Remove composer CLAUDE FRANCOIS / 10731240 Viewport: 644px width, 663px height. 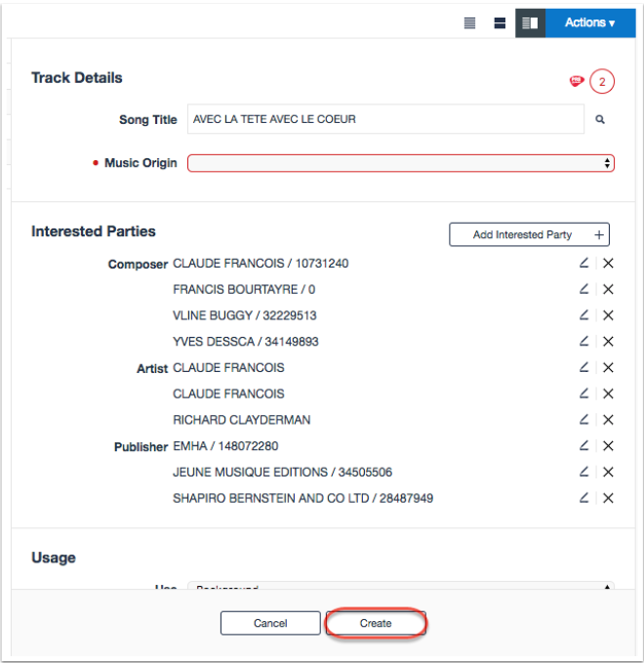pos(608,263)
